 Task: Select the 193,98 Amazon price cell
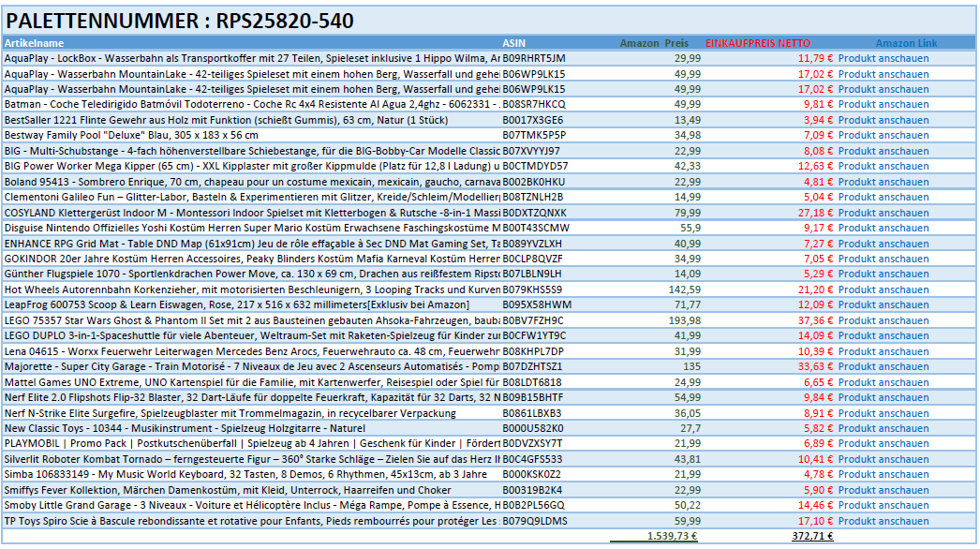(681, 320)
